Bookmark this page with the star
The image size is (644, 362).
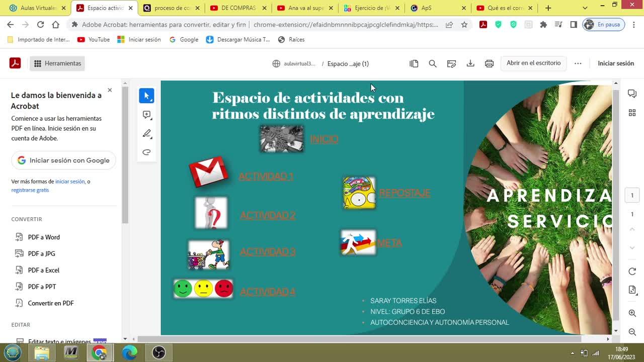click(x=464, y=24)
